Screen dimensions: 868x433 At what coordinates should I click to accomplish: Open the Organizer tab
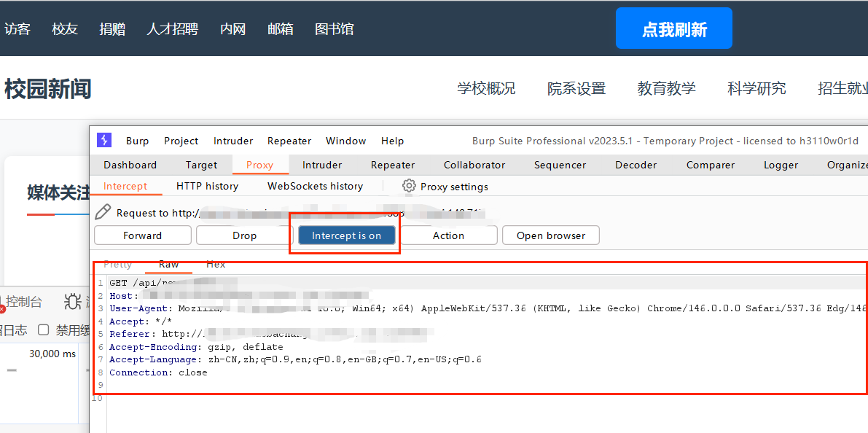point(847,165)
